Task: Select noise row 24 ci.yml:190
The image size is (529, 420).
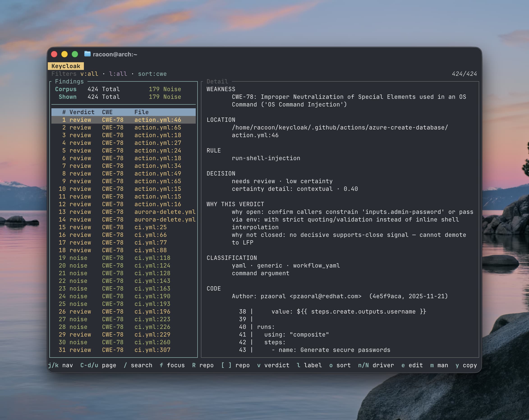Action: coord(123,296)
